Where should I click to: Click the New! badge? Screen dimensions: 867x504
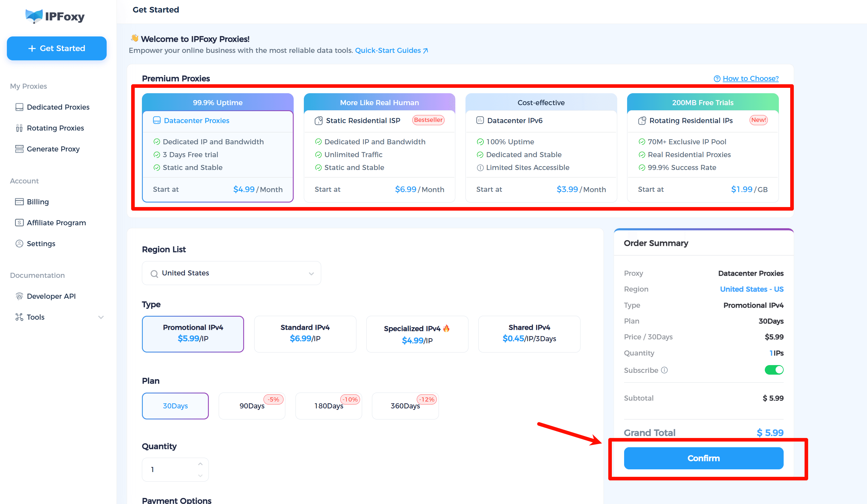coord(758,120)
